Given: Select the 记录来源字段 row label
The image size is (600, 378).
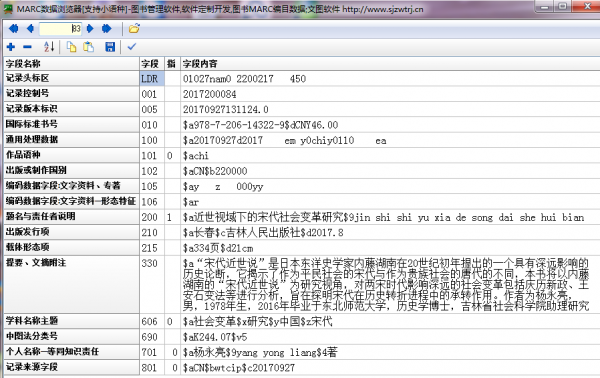Looking at the screenshot, I should pos(72,367).
